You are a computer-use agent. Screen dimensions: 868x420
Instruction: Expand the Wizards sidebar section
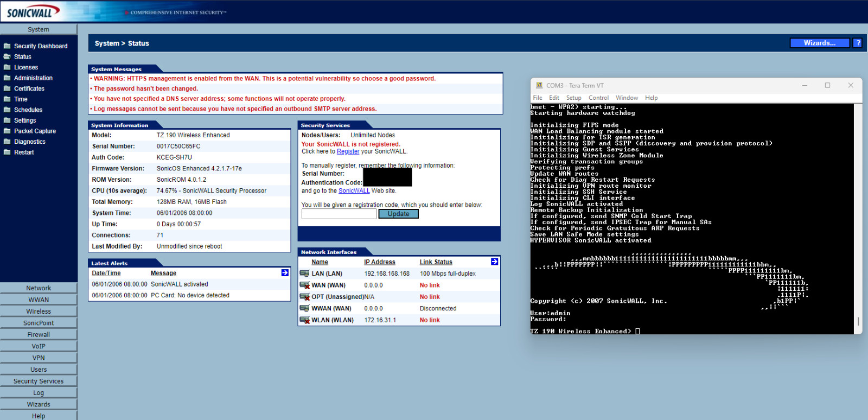pos(39,405)
